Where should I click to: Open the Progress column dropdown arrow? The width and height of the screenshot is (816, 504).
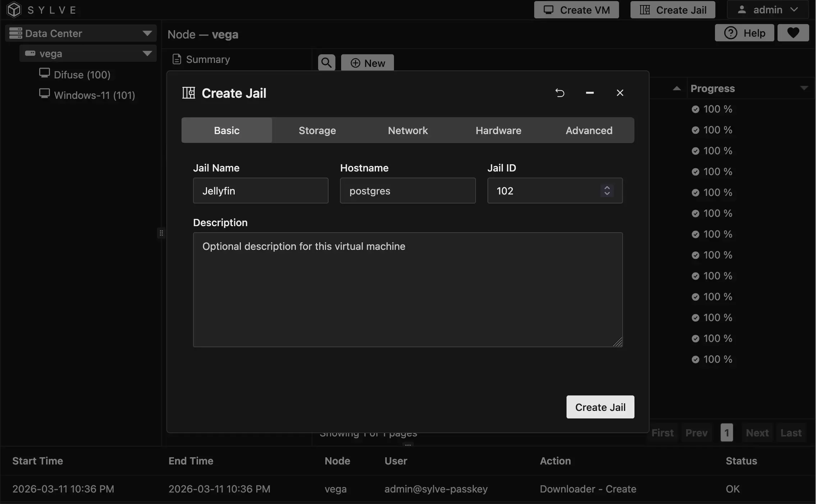coord(804,88)
